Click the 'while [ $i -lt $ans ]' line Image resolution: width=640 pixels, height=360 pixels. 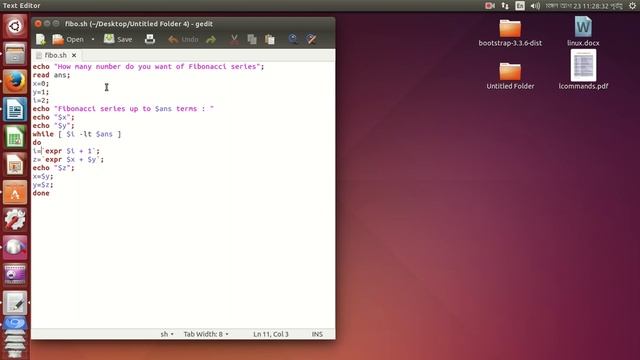(x=77, y=134)
